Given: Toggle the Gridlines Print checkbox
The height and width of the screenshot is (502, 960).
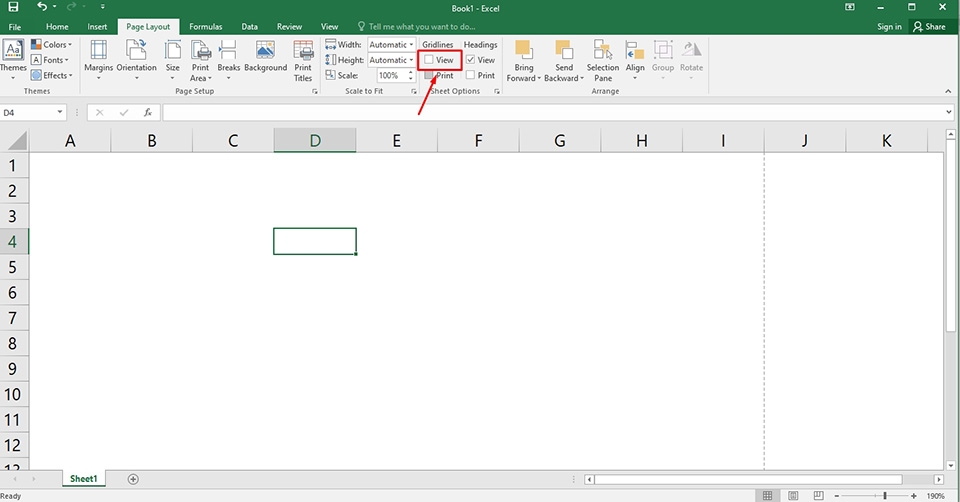Looking at the screenshot, I should pos(429,75).
